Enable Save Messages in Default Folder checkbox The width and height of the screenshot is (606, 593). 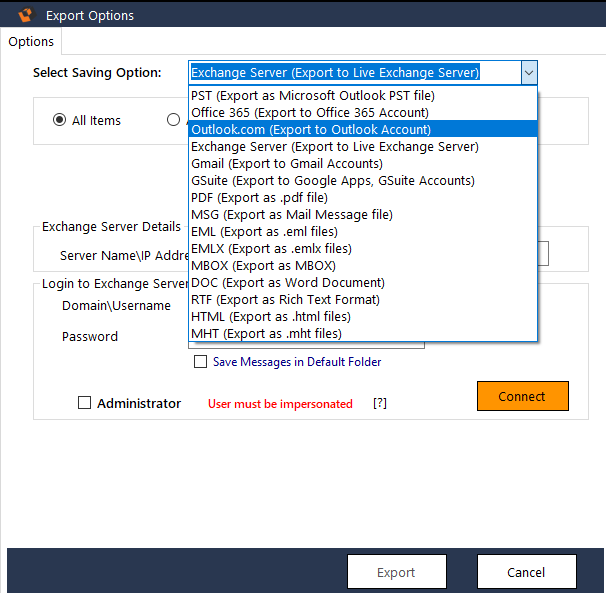201,362
